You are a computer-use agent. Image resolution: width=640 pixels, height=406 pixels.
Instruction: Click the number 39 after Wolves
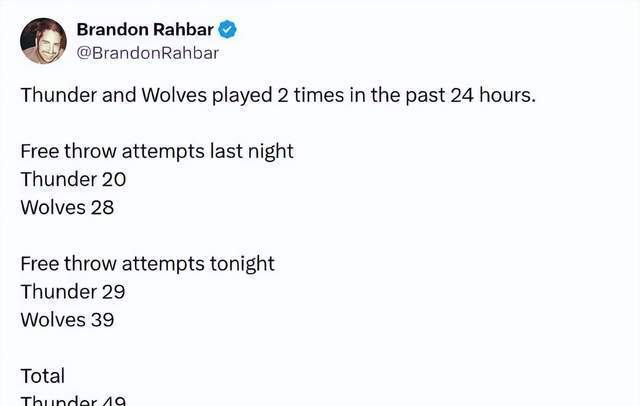100,320
